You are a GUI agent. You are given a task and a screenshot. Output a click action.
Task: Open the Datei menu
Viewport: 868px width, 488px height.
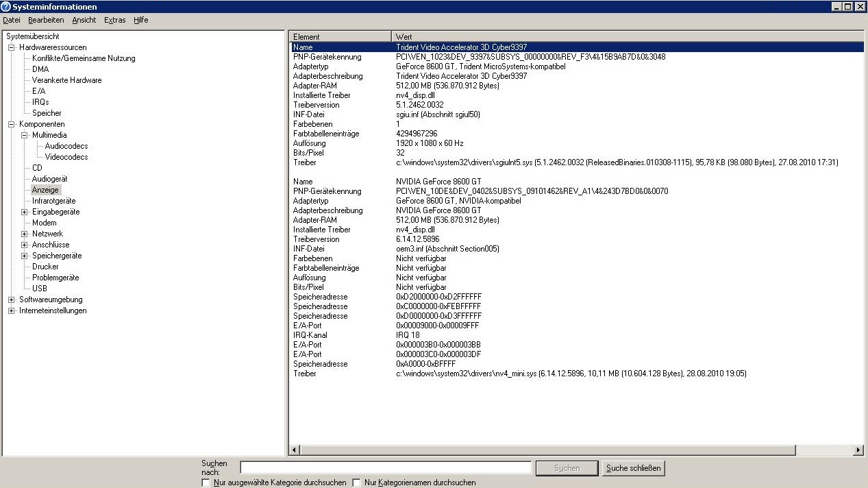[x=12, y=20]
